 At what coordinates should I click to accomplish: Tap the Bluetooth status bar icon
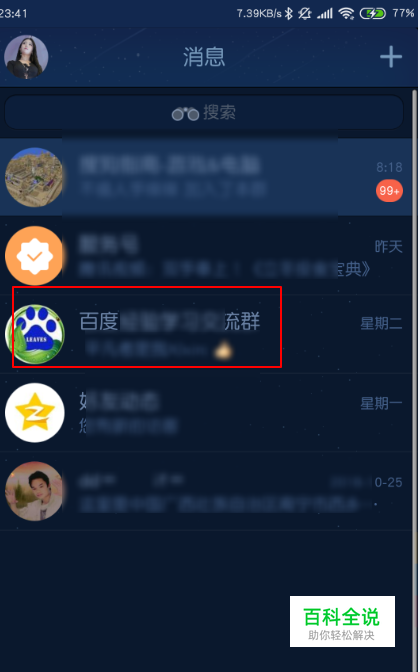pos(289,14)
